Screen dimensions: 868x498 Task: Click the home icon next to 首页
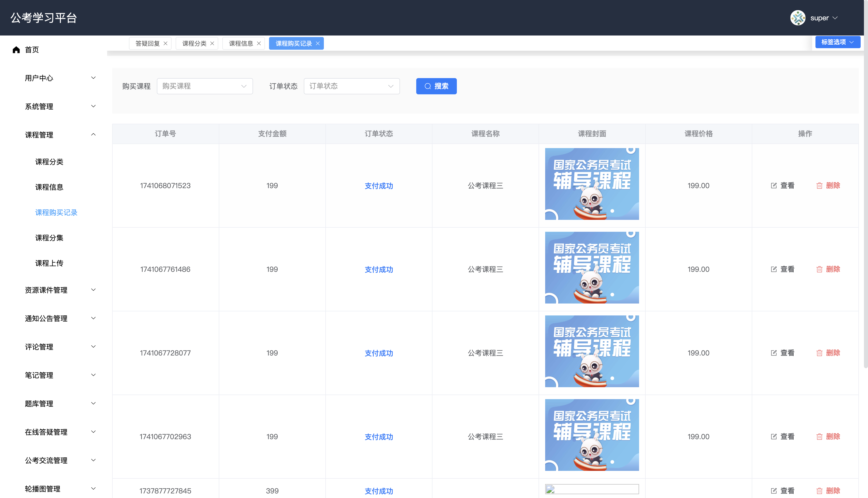[x=16, y=50]
